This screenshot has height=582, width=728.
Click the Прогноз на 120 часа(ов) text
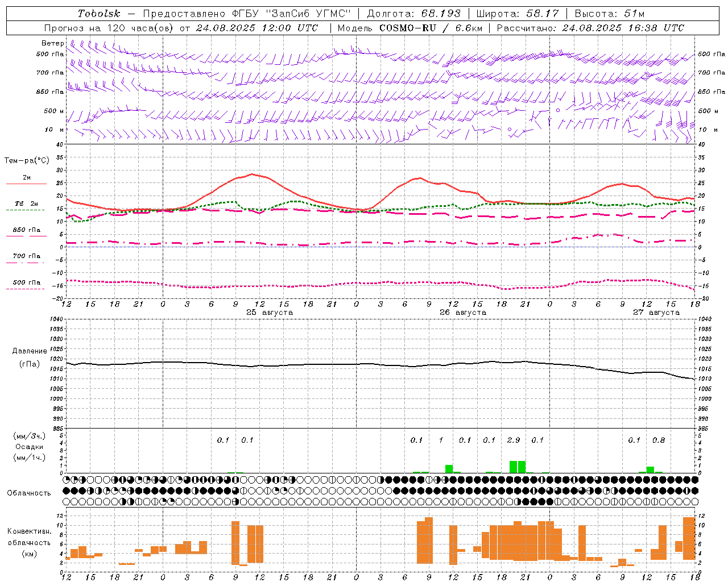pyautogui.click(x=109, y=28)
